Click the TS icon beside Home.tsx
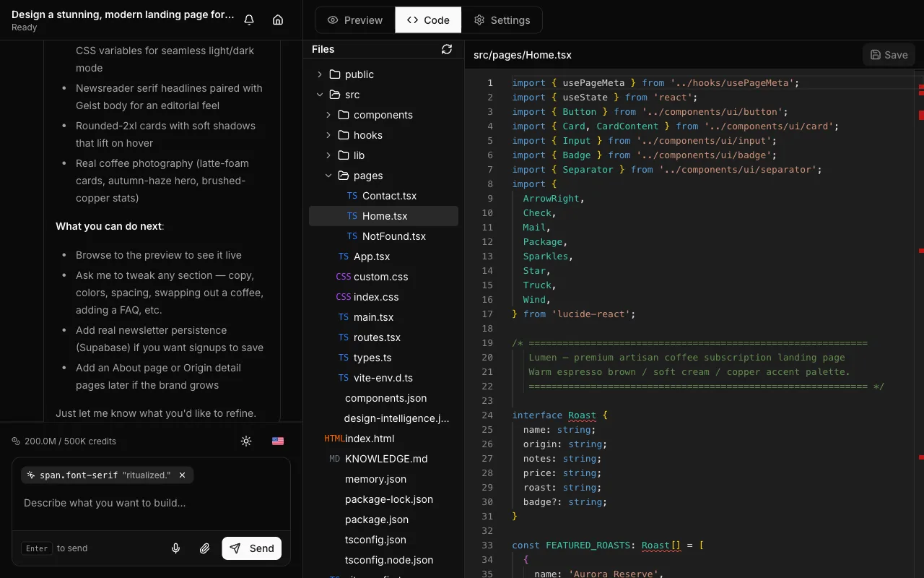 pos(352,216)
